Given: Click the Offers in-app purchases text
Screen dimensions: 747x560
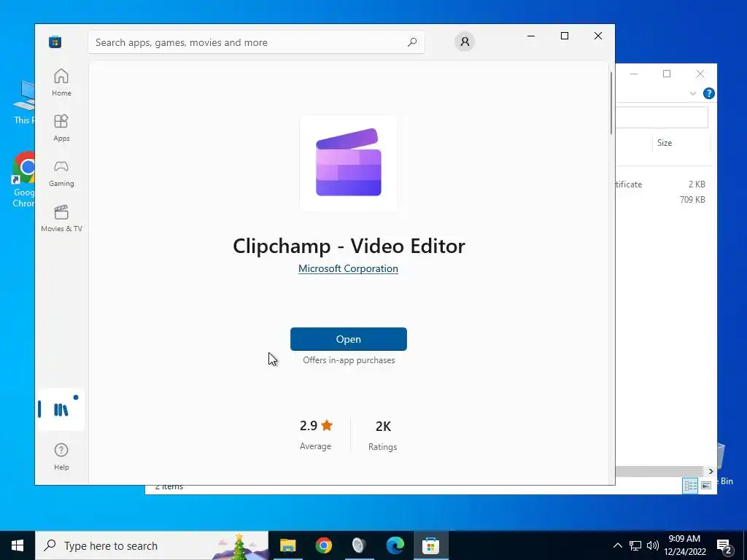Looking at the screenshot, I should (349, 360).
